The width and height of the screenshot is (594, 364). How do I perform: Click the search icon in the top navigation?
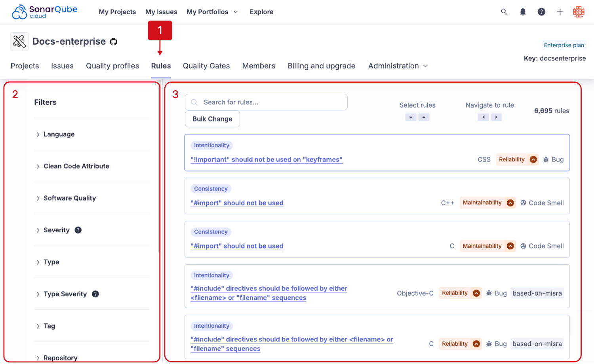coord(504,12)
